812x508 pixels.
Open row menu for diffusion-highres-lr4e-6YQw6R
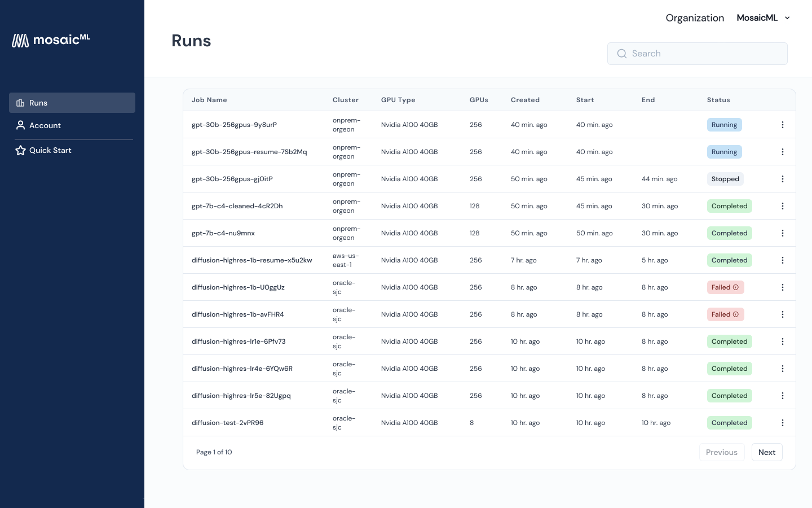tap(783, 369)
